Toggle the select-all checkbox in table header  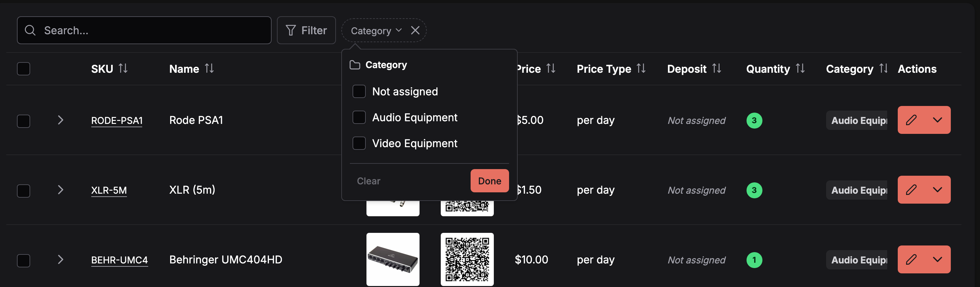coord(24,69)
